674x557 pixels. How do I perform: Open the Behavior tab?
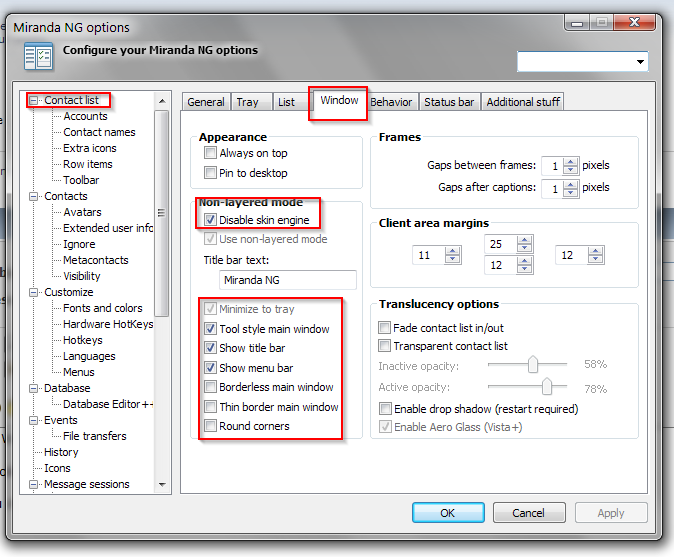pos(391,102)
